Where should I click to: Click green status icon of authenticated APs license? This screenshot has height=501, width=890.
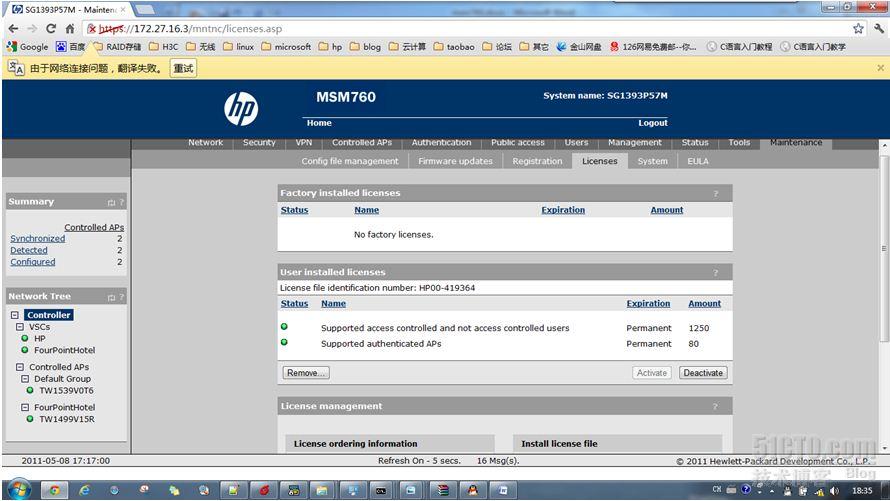(x=284, y=342)
